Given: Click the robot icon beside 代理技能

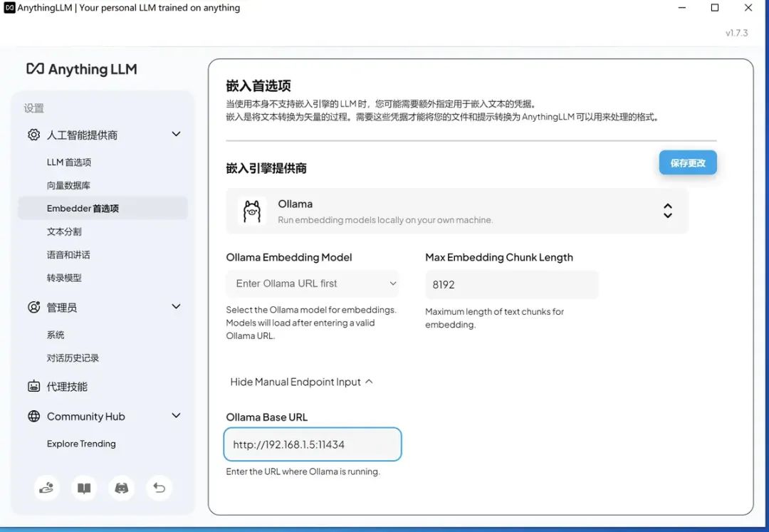Looking at the screenshot, I should [33, 387].
